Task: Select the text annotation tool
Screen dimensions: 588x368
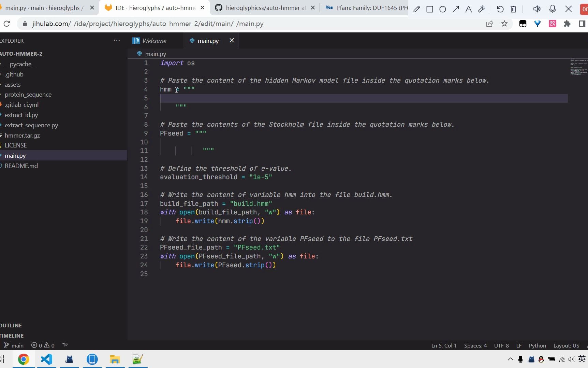Action: (x=469, y=9)
